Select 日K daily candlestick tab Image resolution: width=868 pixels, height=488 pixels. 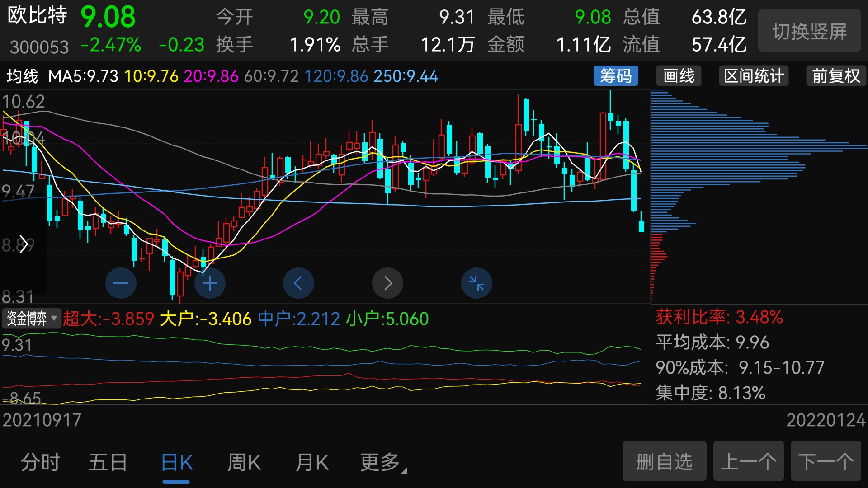(x=177, y=463)
